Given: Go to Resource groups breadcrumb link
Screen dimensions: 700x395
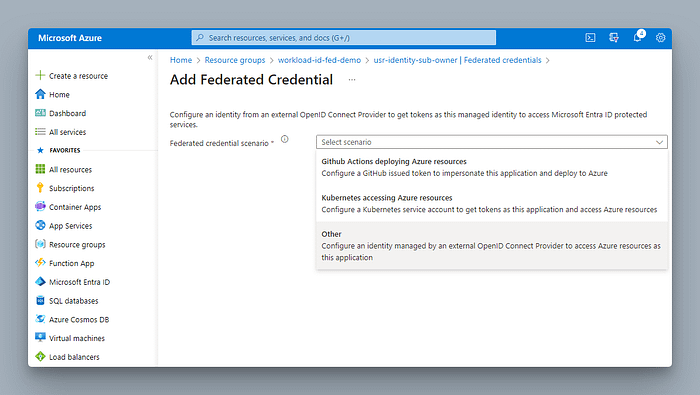Looking at the screenshot, I should [235, 60].
